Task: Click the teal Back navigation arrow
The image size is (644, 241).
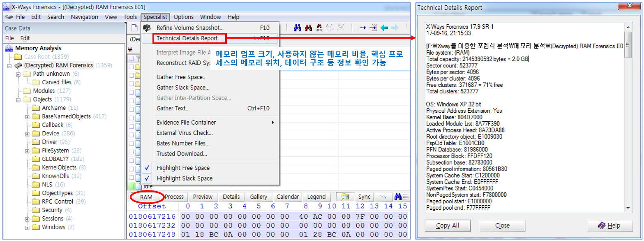Action: coord(384,28)
